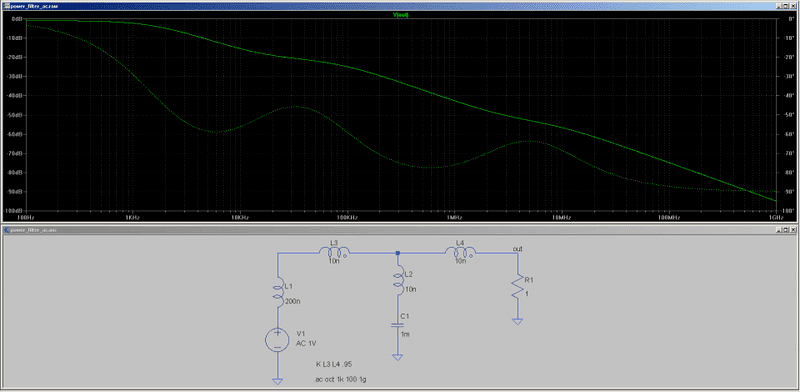
Task: Select inductor L1 symbol in schematic
Action: [278, 293]
